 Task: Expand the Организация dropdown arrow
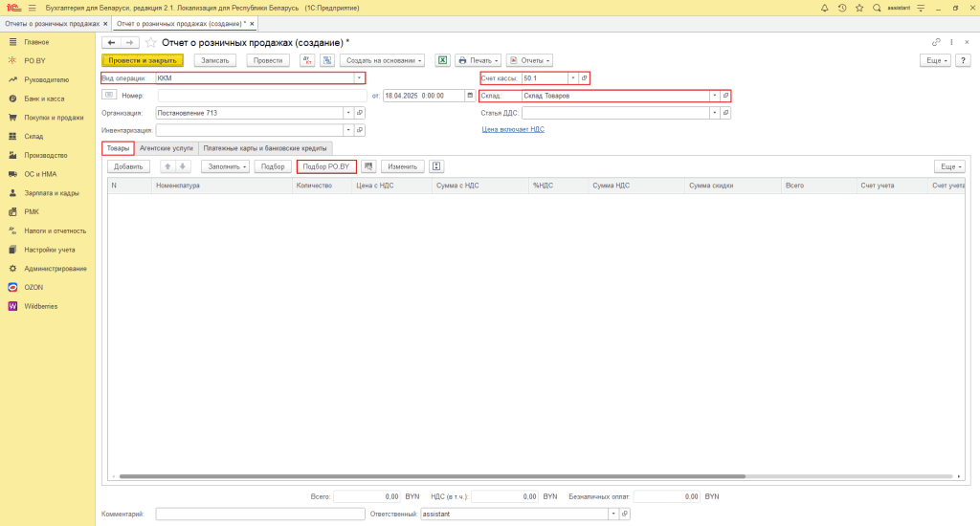(348, 113)
